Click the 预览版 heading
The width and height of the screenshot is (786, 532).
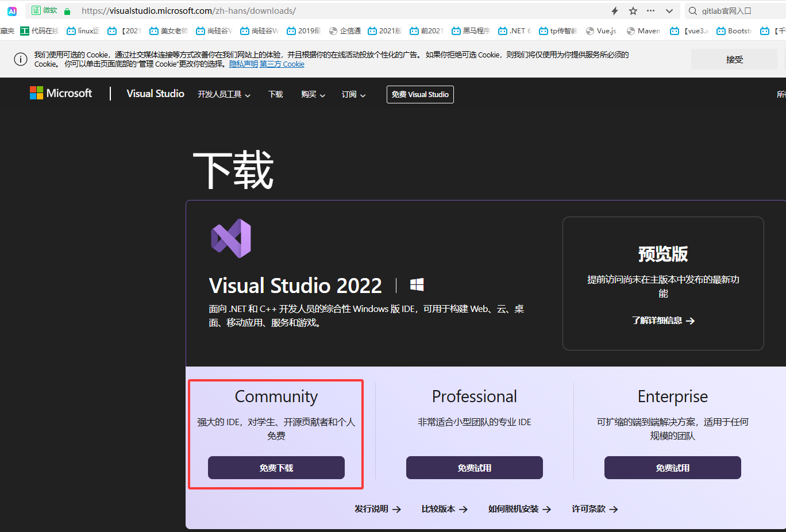coord(663,254)
